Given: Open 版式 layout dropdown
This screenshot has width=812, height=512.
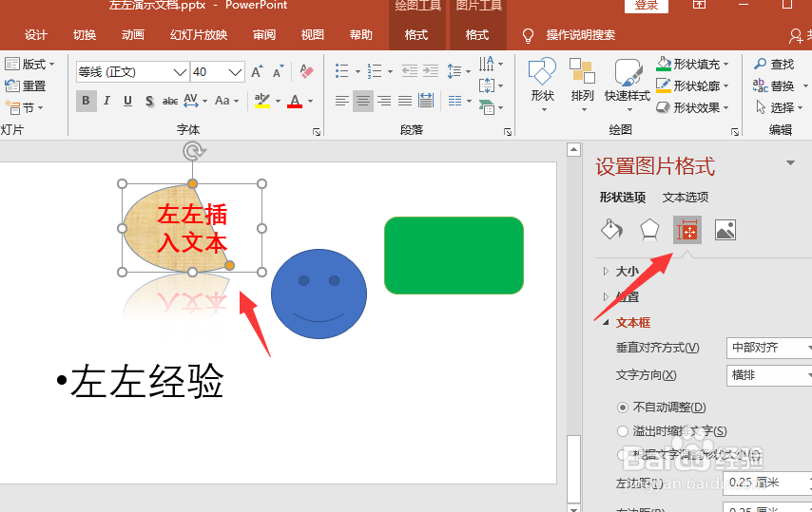Looking at the screenshot, I should click(30, 65).
